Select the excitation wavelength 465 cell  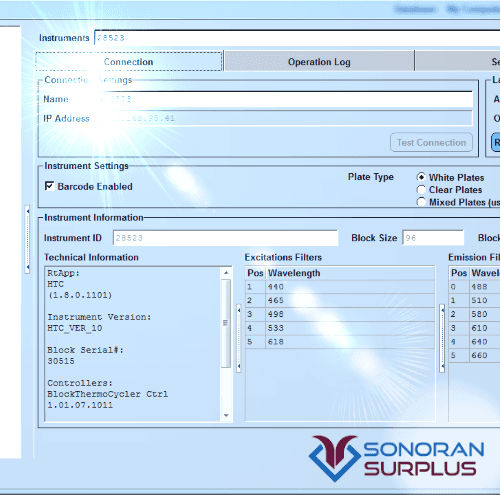coord(350,300)
